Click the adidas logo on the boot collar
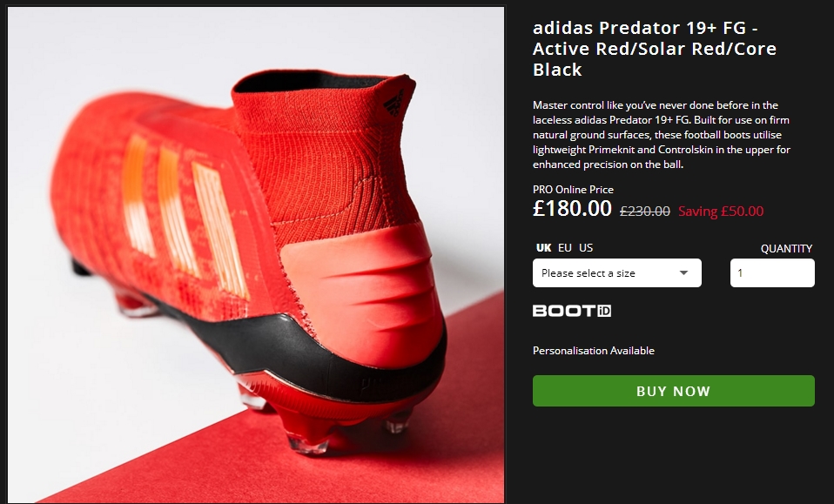This screenshot has height=504, width=834. point(394,101)
